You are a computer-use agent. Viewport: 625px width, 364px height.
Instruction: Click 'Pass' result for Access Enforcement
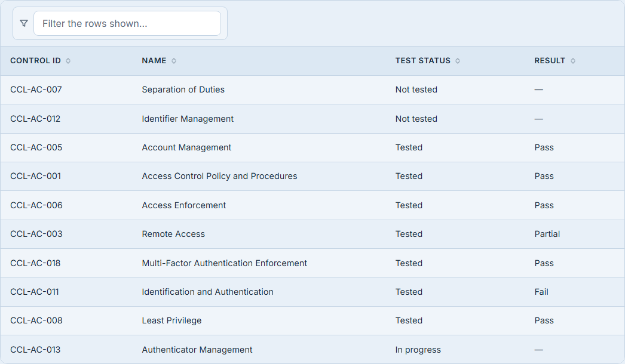pyautogui.click(x=544, y=205)
